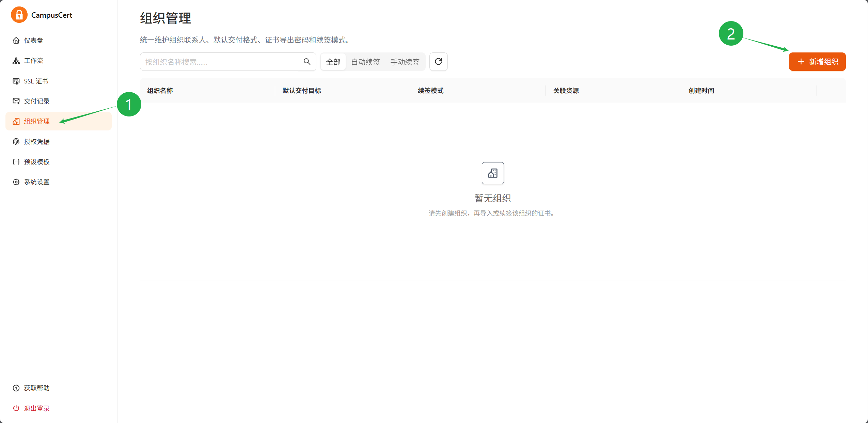
Task: Click the hint text 请先创建组织，再导入或续签该组织的证书。
Action: pyautogui.click(x=492, y=213)
